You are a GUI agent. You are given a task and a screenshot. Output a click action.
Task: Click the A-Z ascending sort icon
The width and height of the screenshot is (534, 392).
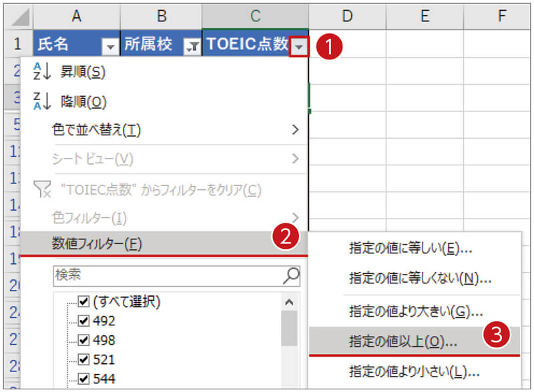pyautogui.click(x=42, y=71)
